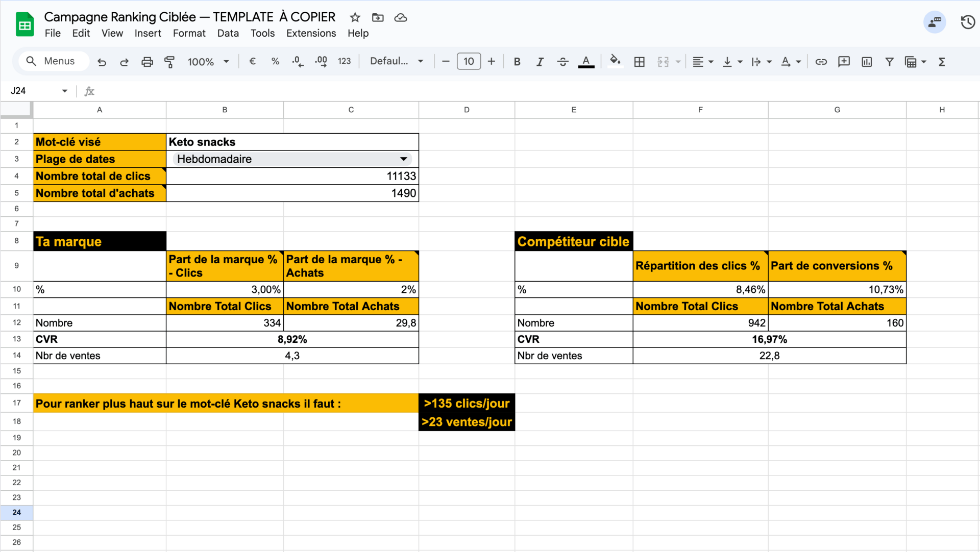Image resolution: width=980 pixels, height=552 pixels.
Task: Click the paint format roller icon
Action: 169,62
